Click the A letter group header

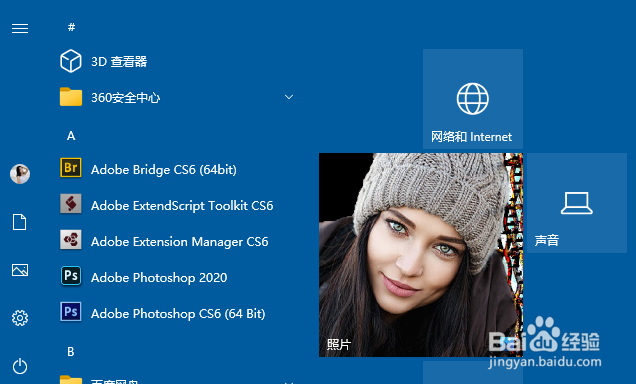(71, 136)
